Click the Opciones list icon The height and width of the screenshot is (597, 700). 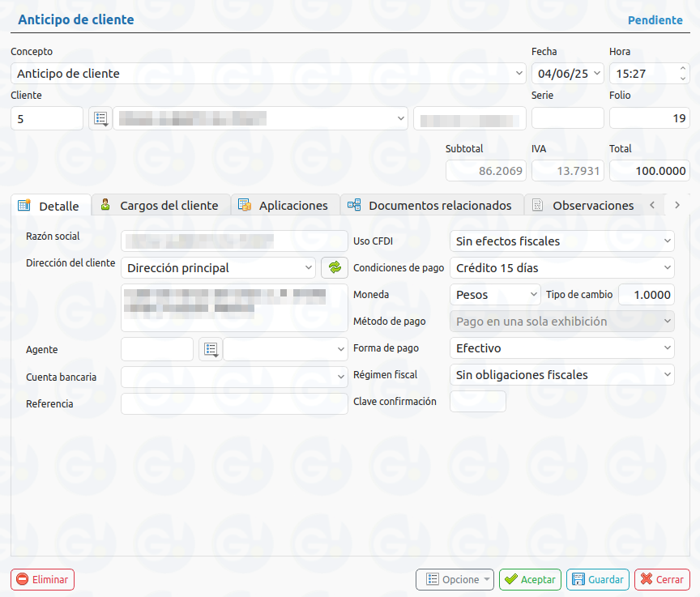pos(432,579)
